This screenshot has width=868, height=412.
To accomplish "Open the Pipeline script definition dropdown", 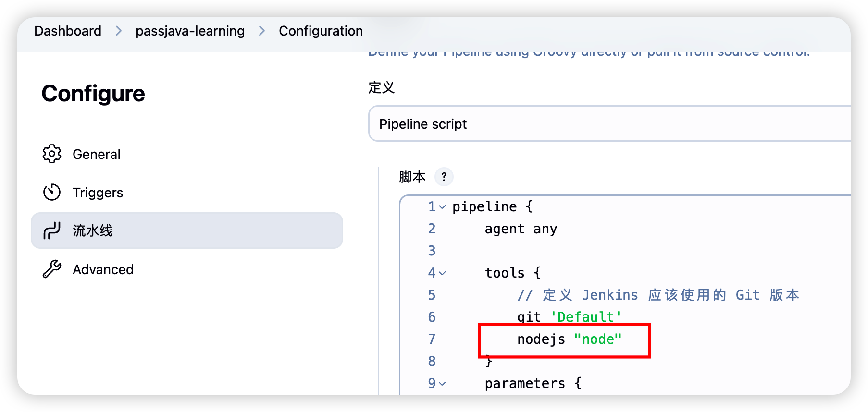I will click(x=608, y=124).
